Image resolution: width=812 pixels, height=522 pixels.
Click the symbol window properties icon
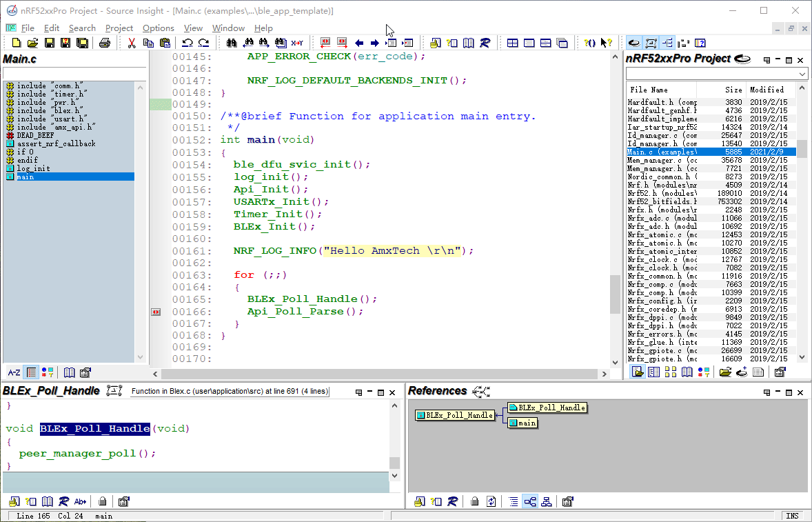click(86, 372)
